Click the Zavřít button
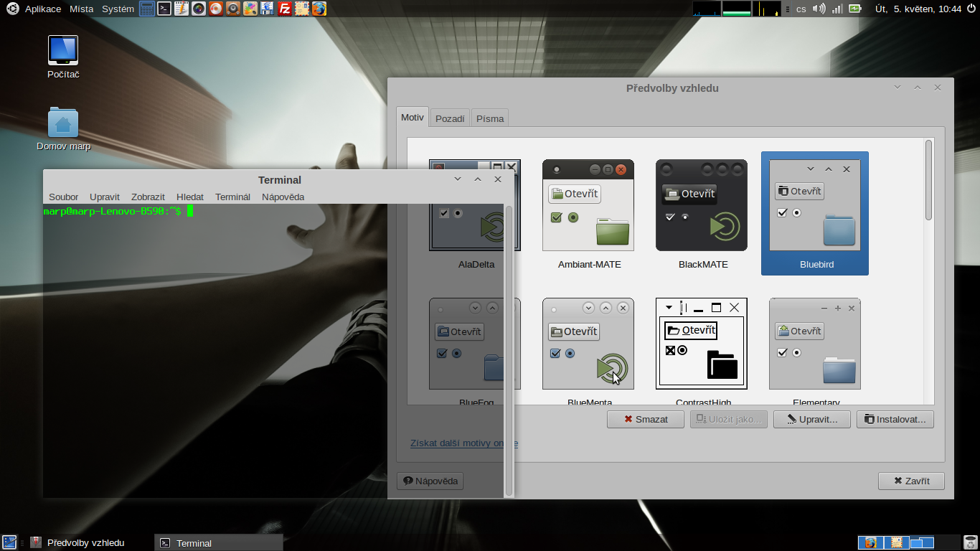980x551 pixels. click(x=911, y=481)
